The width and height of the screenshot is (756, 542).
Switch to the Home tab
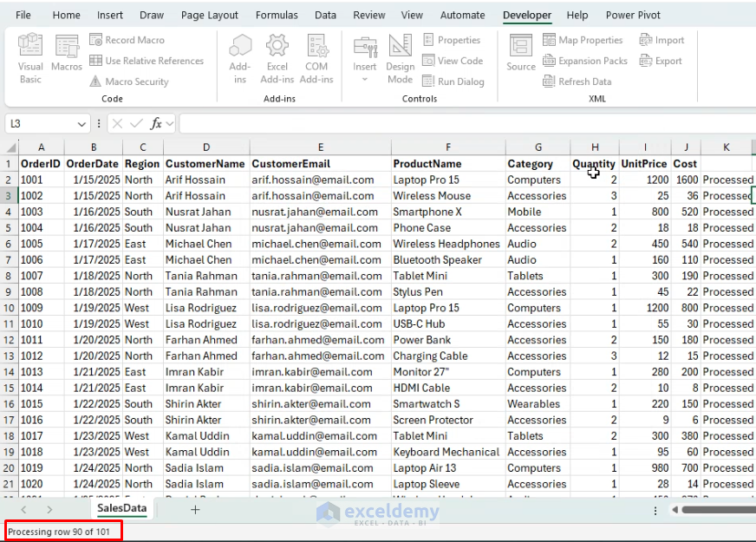tap(67, 15)
